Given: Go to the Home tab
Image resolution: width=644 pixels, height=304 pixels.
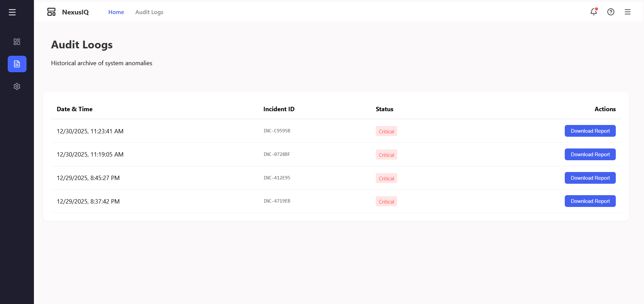Looking at the screenshot, I should click(x=116, y=12).
